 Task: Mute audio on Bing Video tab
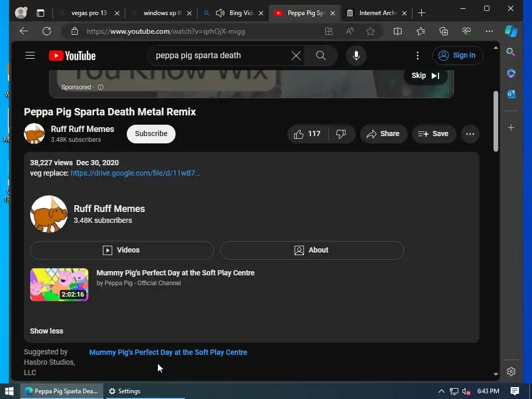220,13
